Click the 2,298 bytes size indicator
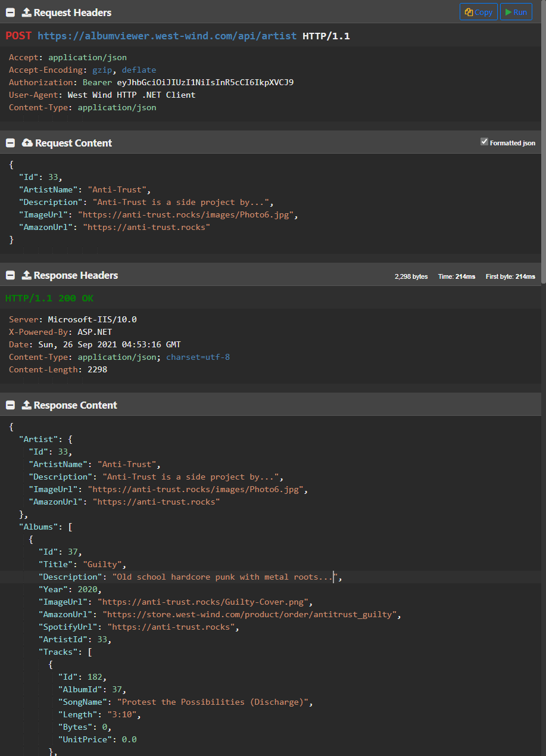546x756 pixels. point(411,276)
